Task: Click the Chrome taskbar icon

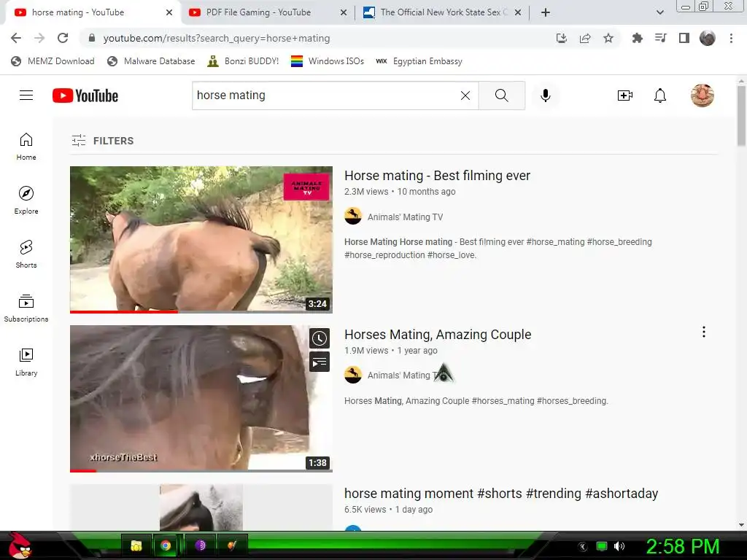Action: coord(166,545)
